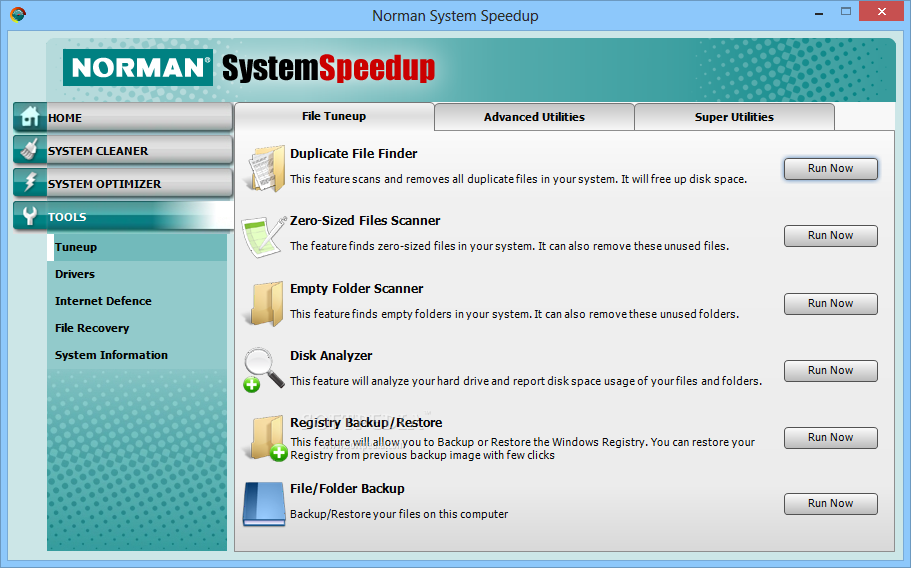
Task: Maximize the Norman System Speedup window
Action: coord(846,12)
